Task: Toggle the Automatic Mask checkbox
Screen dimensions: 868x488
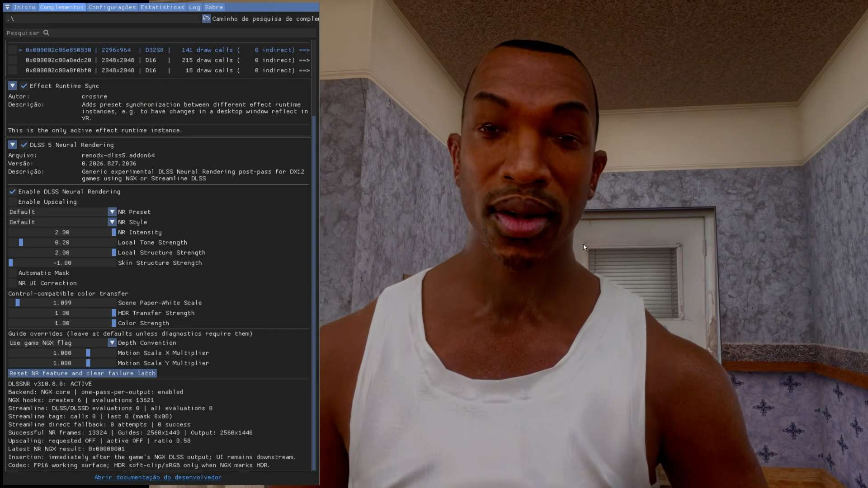Action: [x=13, y=273]
